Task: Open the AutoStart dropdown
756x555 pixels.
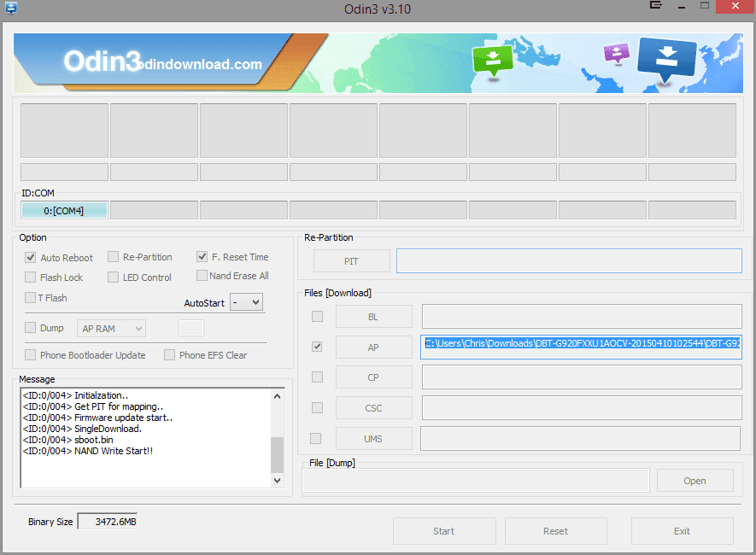Action: pyautogui.click(x=246, y=302)
